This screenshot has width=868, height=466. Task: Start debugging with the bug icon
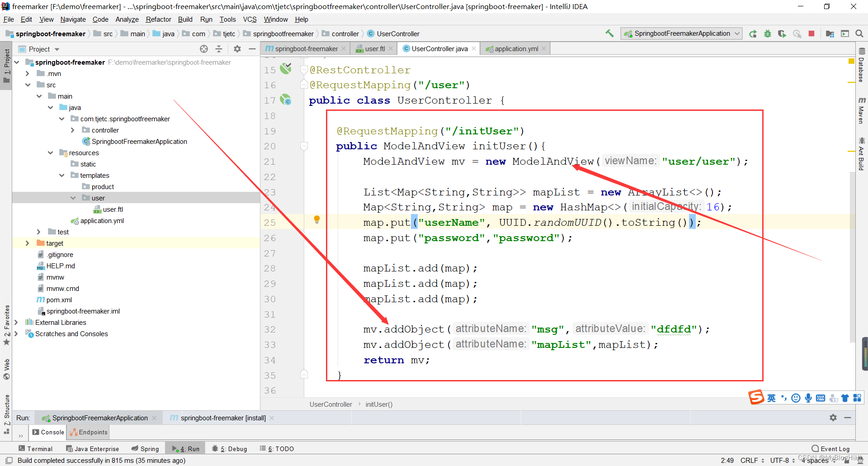tap(768, 34)
